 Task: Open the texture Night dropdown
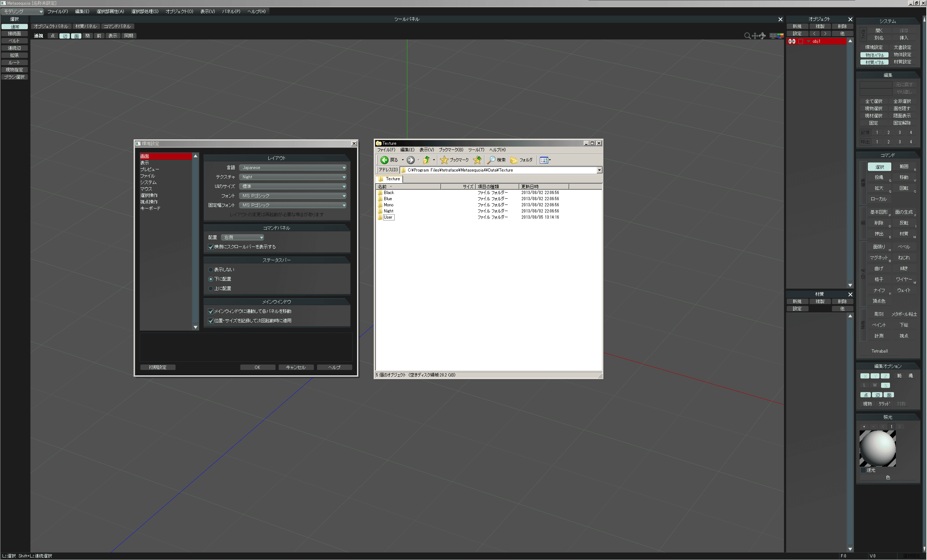[x=293, y=177]
